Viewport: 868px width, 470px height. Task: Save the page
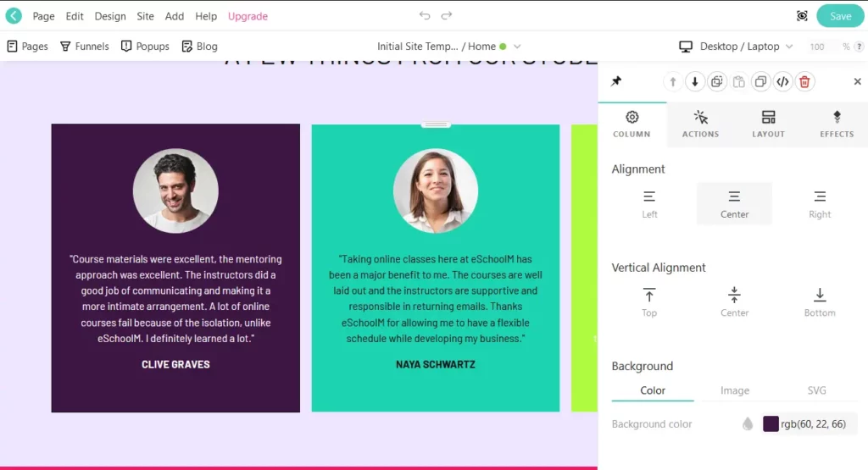[840, 16]
